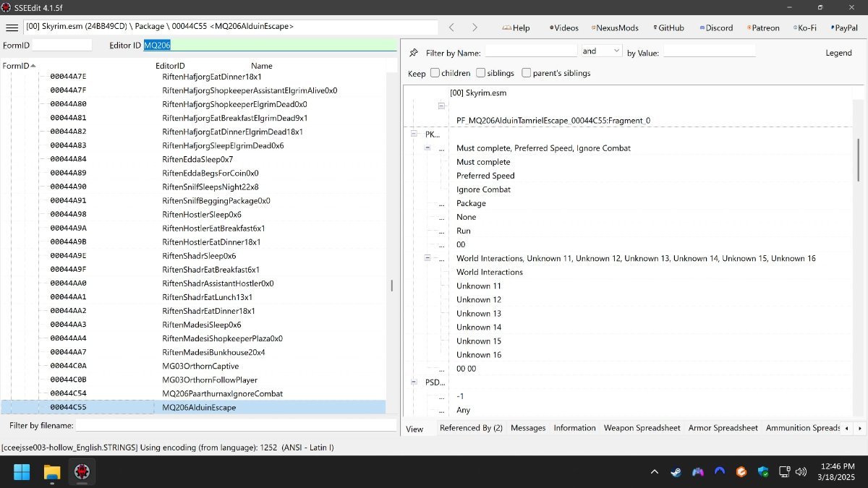Select the MQ206PaarthurnaxIgnoreCombat record
The image size is (868, 488).
coord(193,393)
